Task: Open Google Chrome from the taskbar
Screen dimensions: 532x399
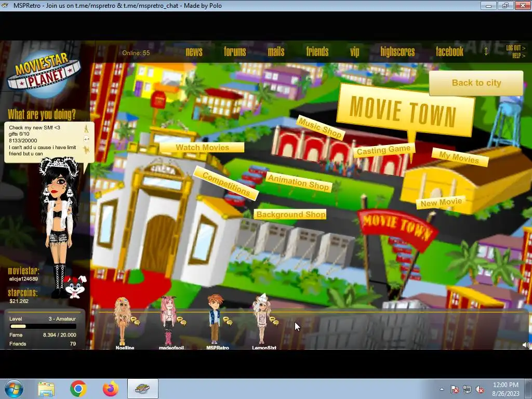Action: pos(78,389)
